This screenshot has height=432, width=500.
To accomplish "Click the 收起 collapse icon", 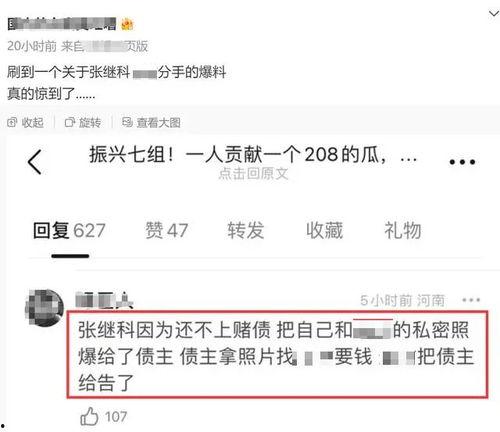I will tap(12, 123).
